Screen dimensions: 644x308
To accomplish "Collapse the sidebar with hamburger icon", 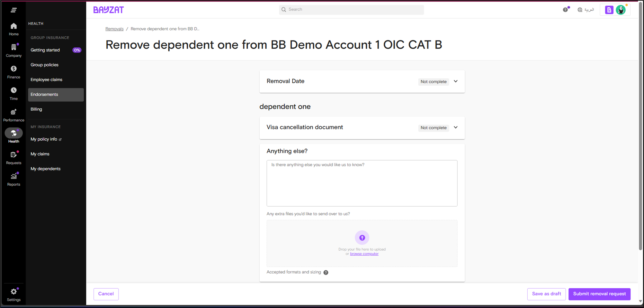I will [x=13, y=10].
